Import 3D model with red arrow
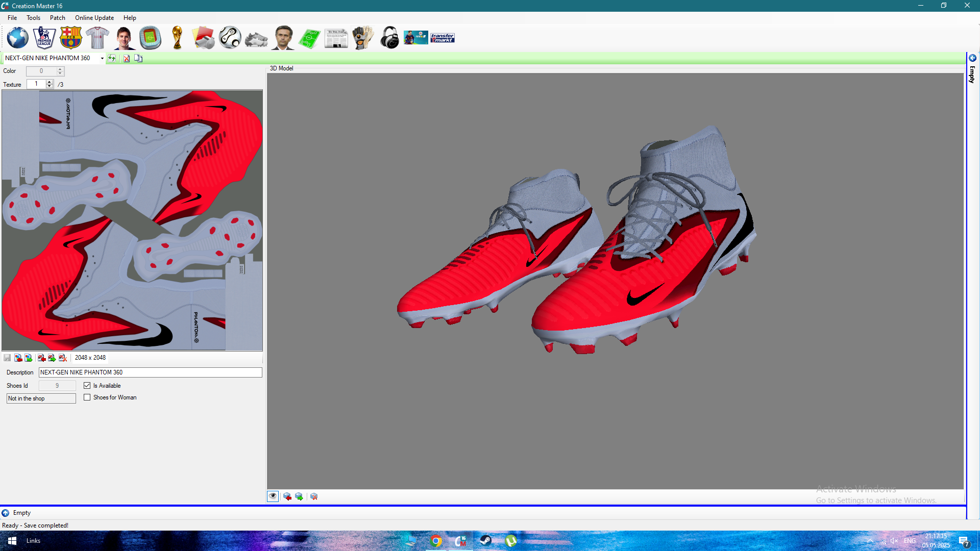Screen dimensions: 980x551 coord(287,496)
